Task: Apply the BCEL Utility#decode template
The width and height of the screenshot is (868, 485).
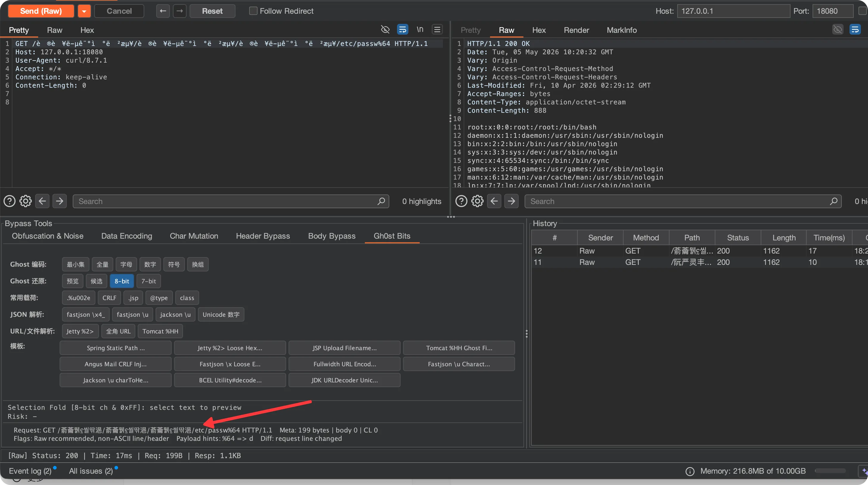Action: [230, 380]
